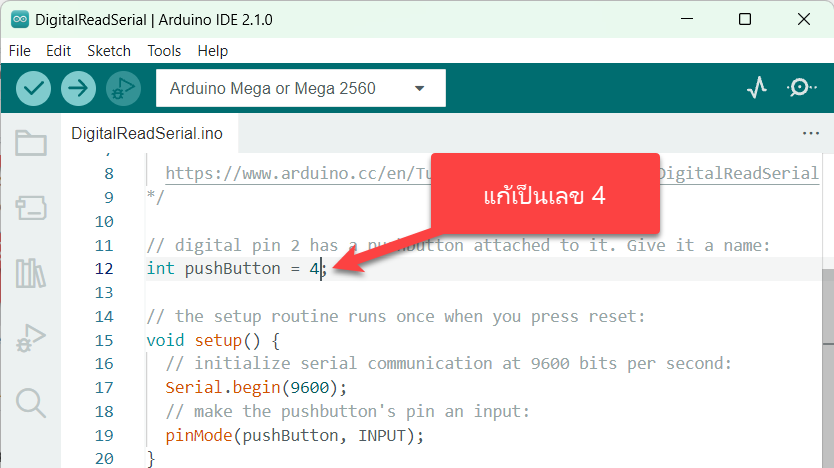The width and height of the screenshot is (834, 468).
Task: Click line number 19 in gutter
Action: (x=104, y=436)
